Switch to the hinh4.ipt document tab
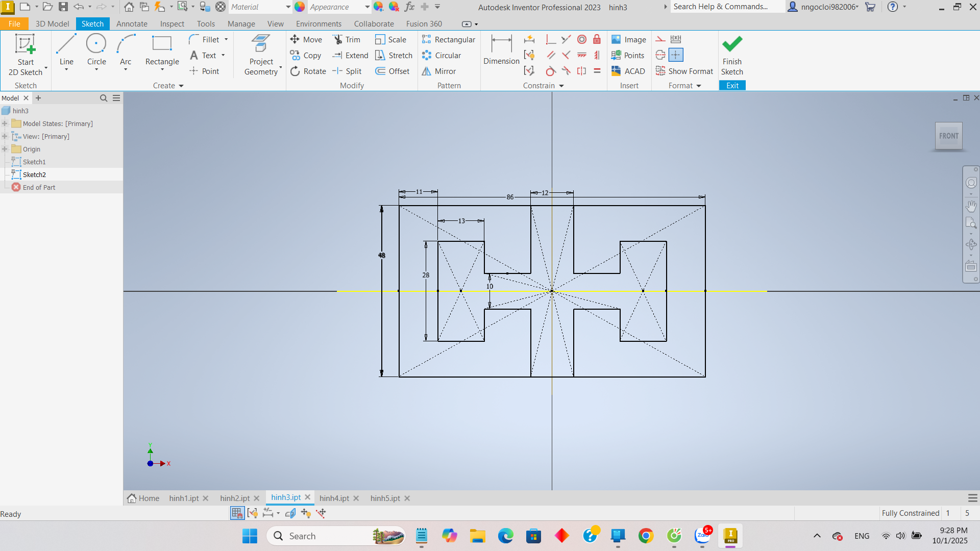The image size is (980, 551). coord(334,498)
